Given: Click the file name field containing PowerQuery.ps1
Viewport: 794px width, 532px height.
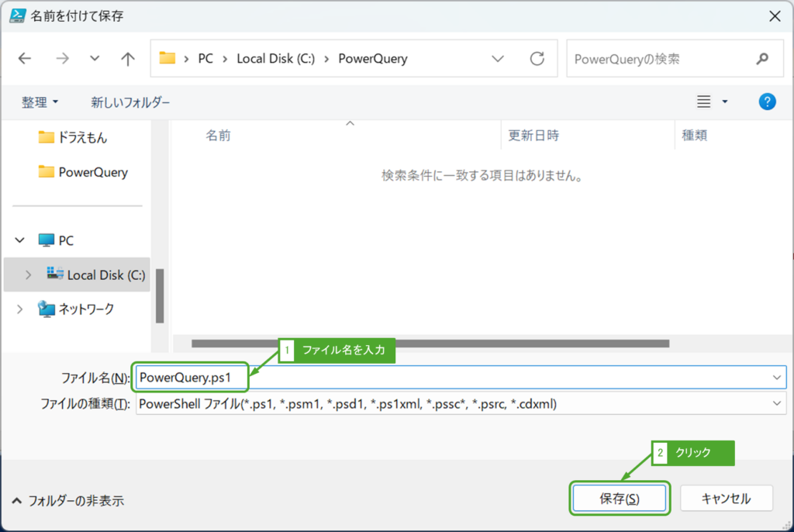Looking at the screenshot, I should click(x=190, y=377).
